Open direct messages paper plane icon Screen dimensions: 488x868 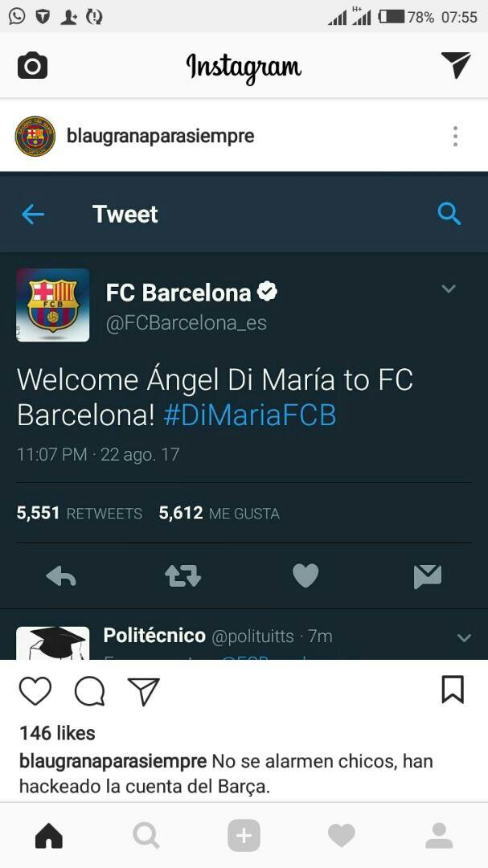(x=456, y=65)
